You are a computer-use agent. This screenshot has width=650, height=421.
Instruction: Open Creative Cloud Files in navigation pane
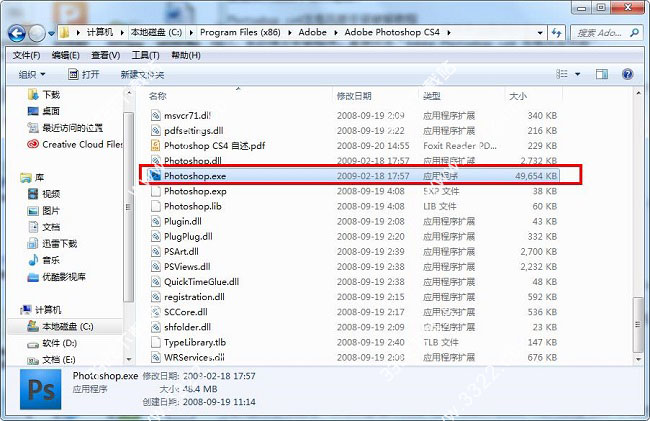[75, 144]
